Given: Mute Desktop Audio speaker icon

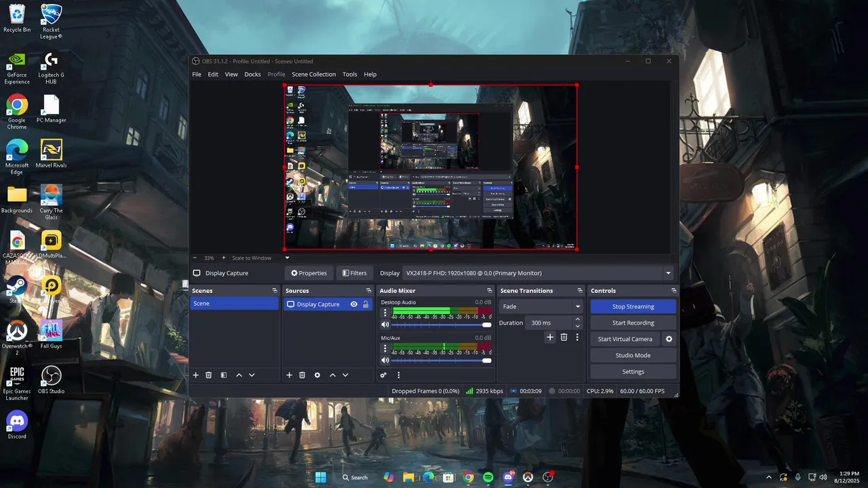Looking at the screenshot, I should 385,325.
